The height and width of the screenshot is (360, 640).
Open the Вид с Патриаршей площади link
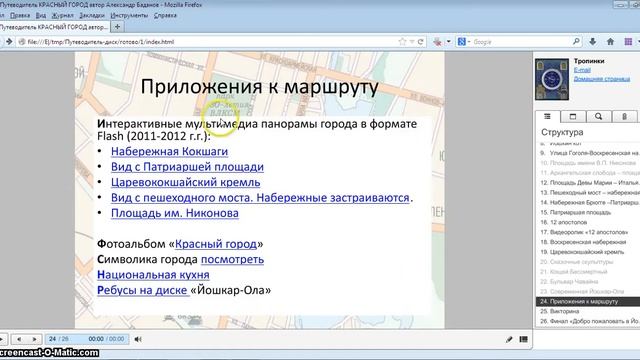(x=187, y=167)
